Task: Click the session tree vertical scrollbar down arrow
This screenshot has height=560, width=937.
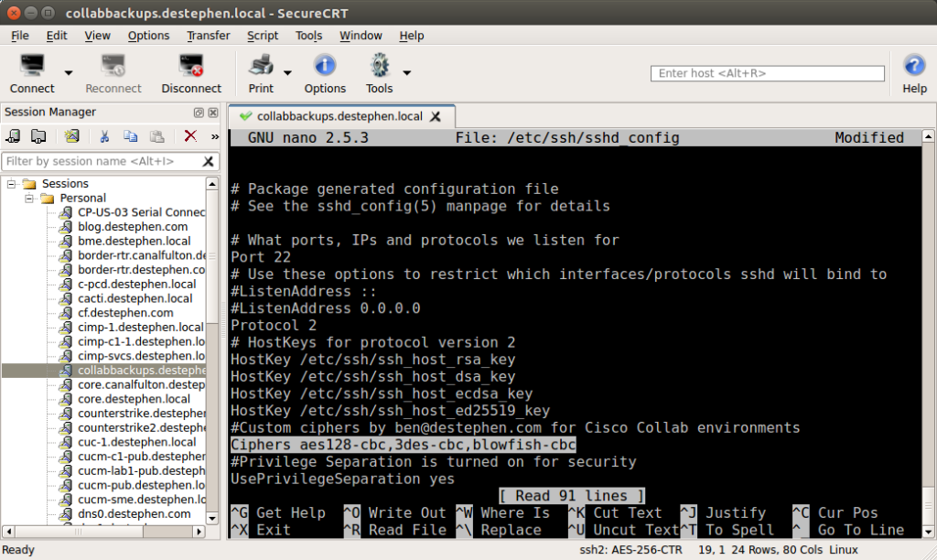Action: click(212, 518)
